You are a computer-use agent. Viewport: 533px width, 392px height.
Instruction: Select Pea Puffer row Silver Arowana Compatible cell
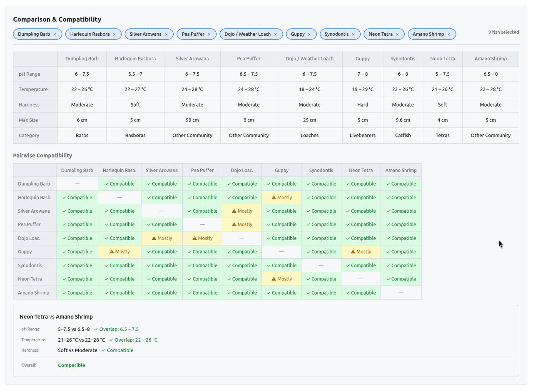click(x=162, y=225)
